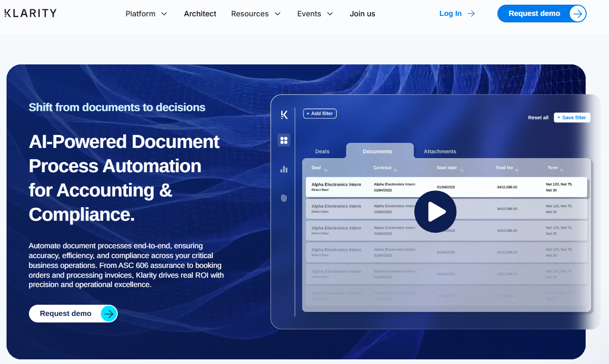Click the Klarity K logo in the sidebar

(284, 114)
